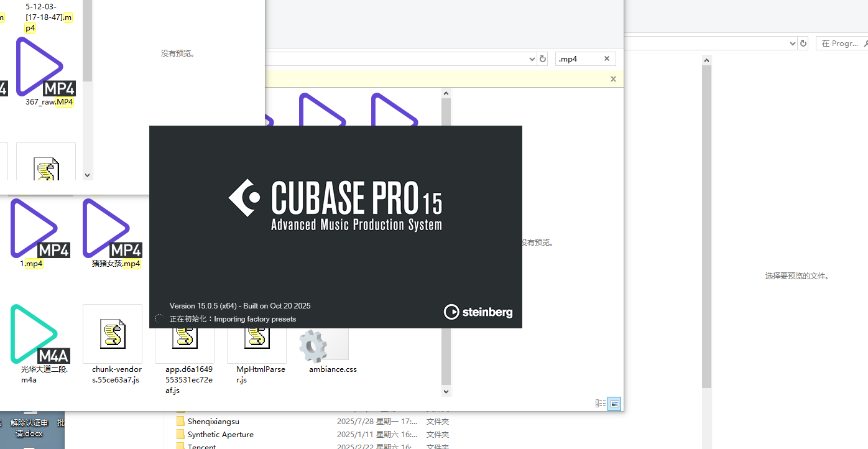
Task: Click the 在 Progr... search field
Action: [842, 44]
